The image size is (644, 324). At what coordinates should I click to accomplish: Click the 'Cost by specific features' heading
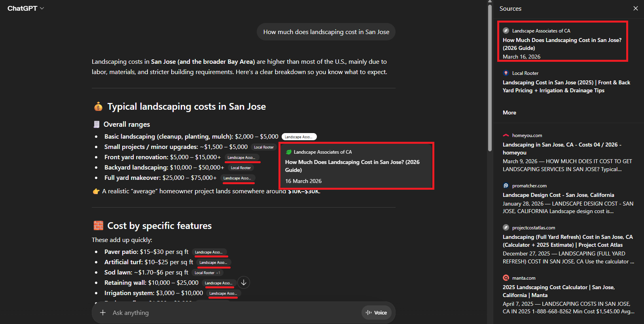point(159,226)
